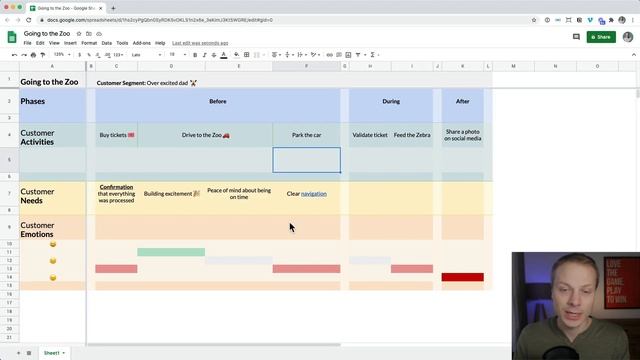The height and width of the screenshot is (360, 640).
Task: Click the browser reload button
Action: 29,20
